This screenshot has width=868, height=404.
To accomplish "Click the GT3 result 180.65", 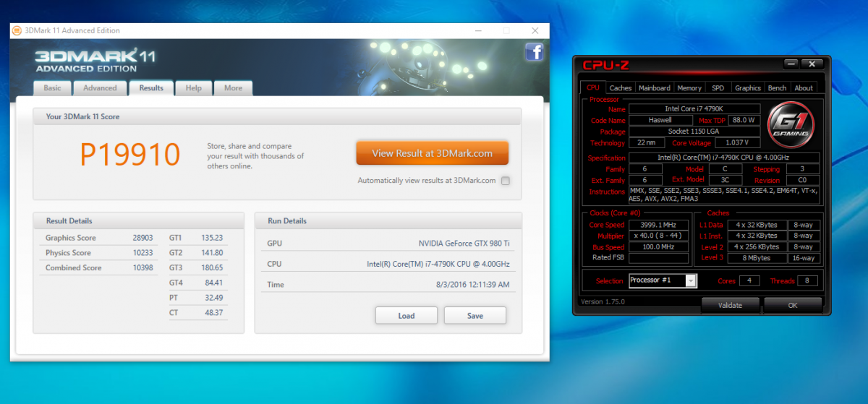I will tap(211, 268).
